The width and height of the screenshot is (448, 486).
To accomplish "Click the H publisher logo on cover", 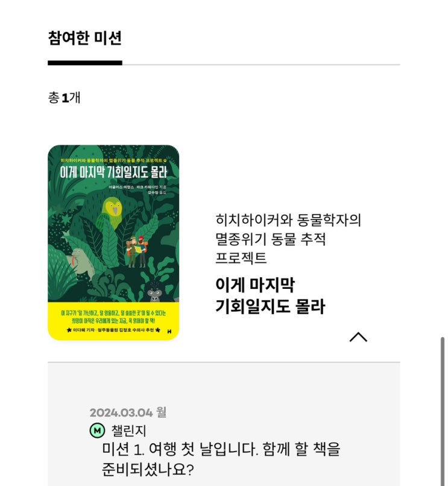I will (x=169, y=332).
